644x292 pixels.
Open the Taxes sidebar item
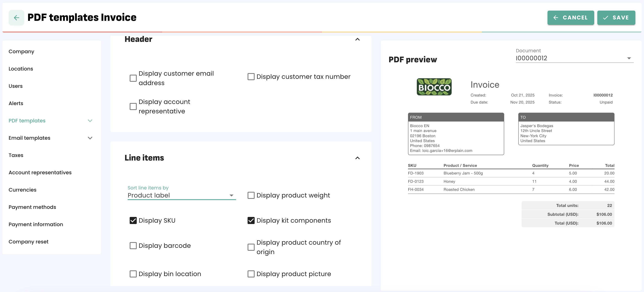[x=16, y=155]
